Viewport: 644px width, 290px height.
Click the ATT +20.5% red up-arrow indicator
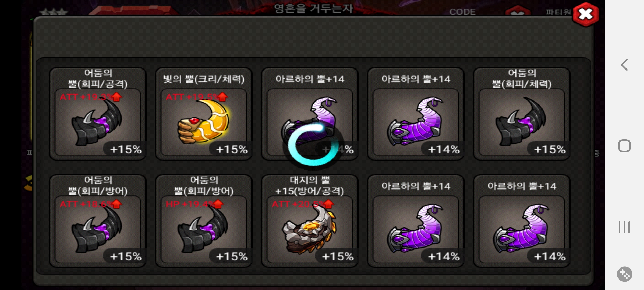pyautogui.click(x=329, y=204)
